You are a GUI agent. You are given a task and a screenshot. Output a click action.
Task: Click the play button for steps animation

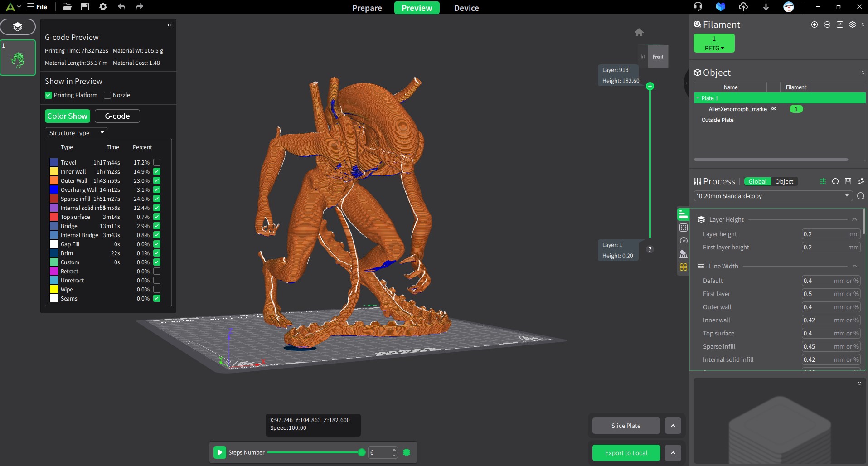(x=220, y=452)
